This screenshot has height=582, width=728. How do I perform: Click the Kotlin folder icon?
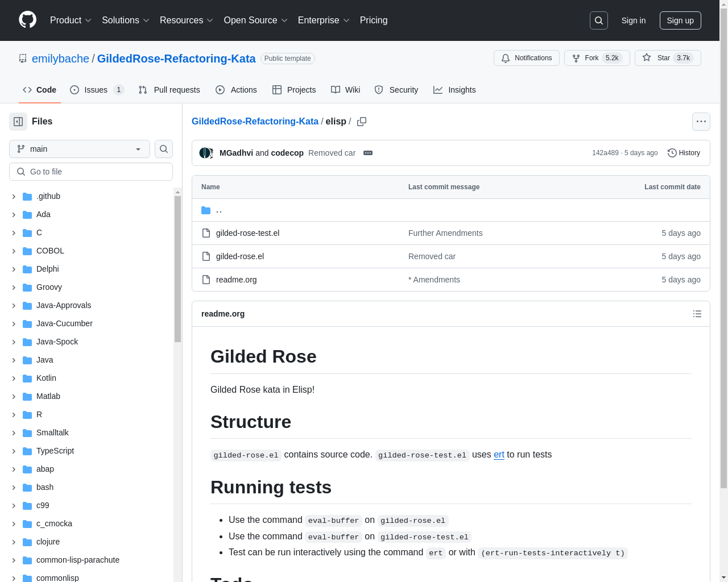click(x=27, y=379)
